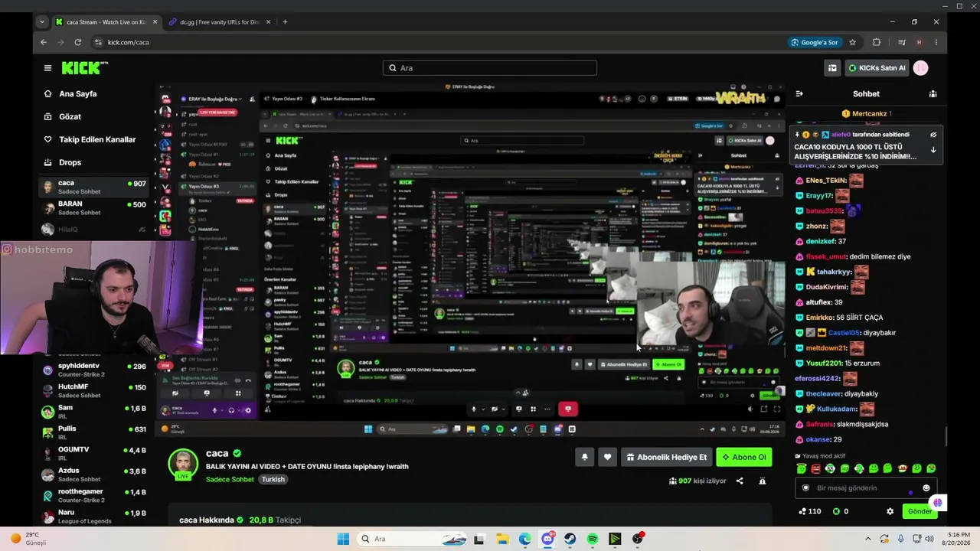Open the Sadece Sohbet category link
The image size is (980, 551).
(230, 480)
